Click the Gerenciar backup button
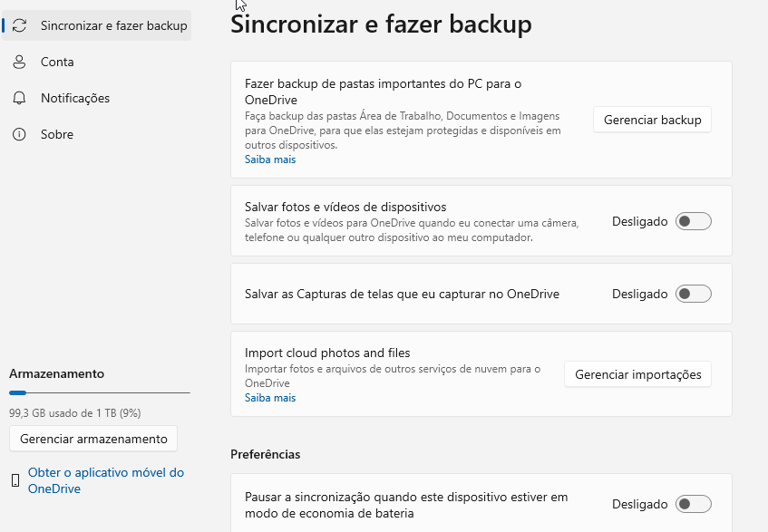This screenshot has height=532, width=768. pyautogui.click(x=652, y=120)
